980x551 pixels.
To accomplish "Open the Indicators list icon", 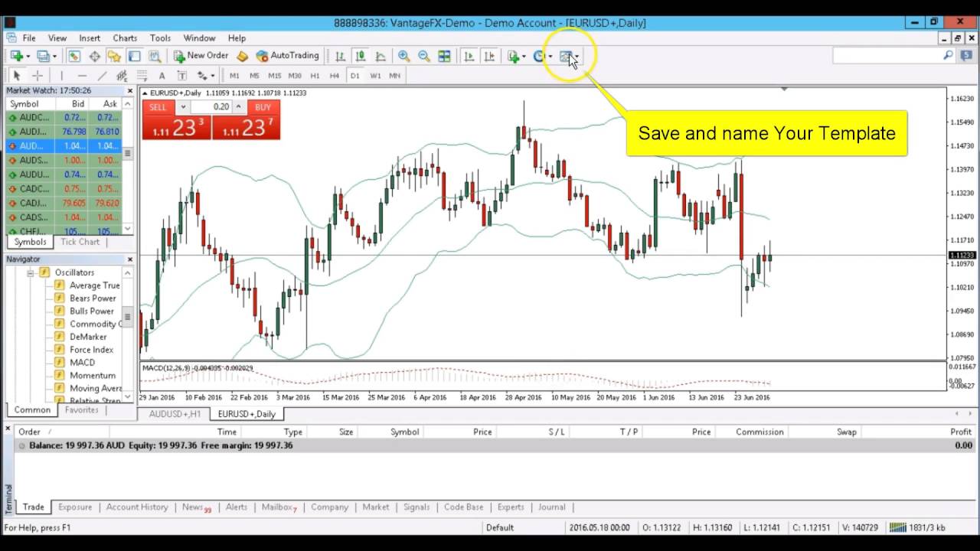I will [513, 56].
